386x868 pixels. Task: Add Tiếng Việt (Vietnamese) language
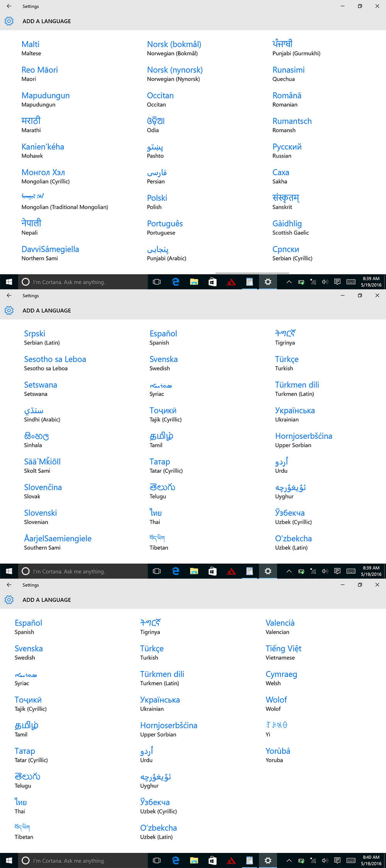tap(283, 652)
